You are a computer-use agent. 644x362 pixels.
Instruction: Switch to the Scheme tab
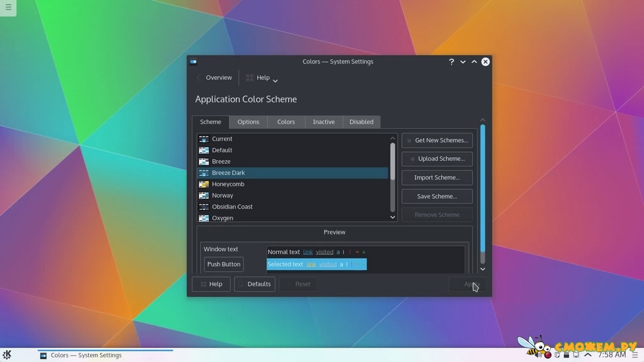(211, 122)
